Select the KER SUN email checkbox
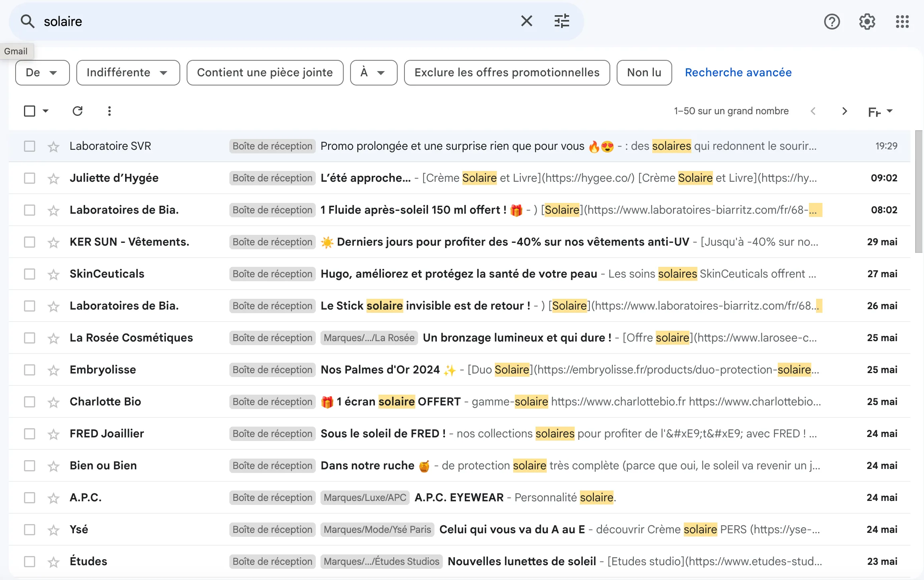 pos(30,242)
